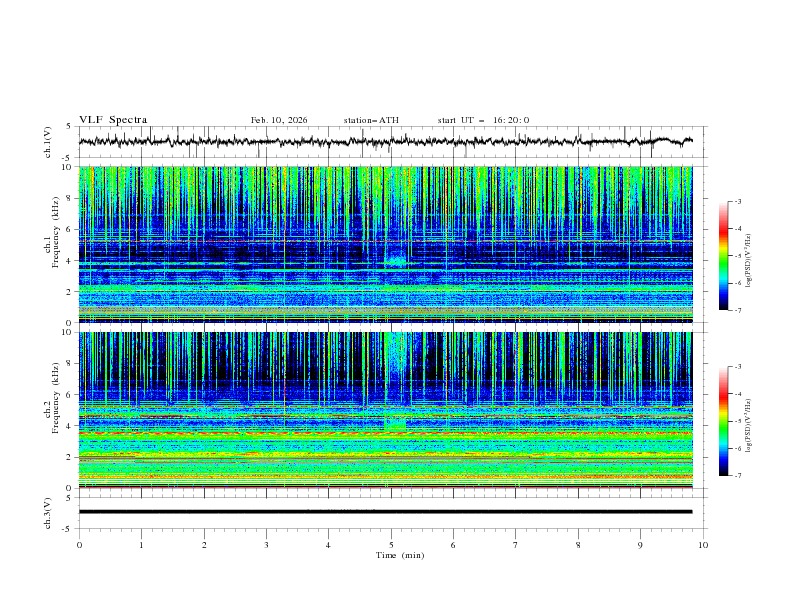This screenshot has height=612, width=792.
Task: Click the upper colorbar 'log(PSD)(V²/Hz)' label
Action: point(749,261)
